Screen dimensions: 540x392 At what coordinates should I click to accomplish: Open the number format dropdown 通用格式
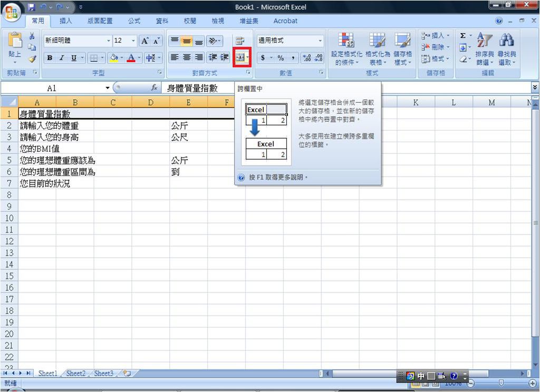tap(320, 41)
